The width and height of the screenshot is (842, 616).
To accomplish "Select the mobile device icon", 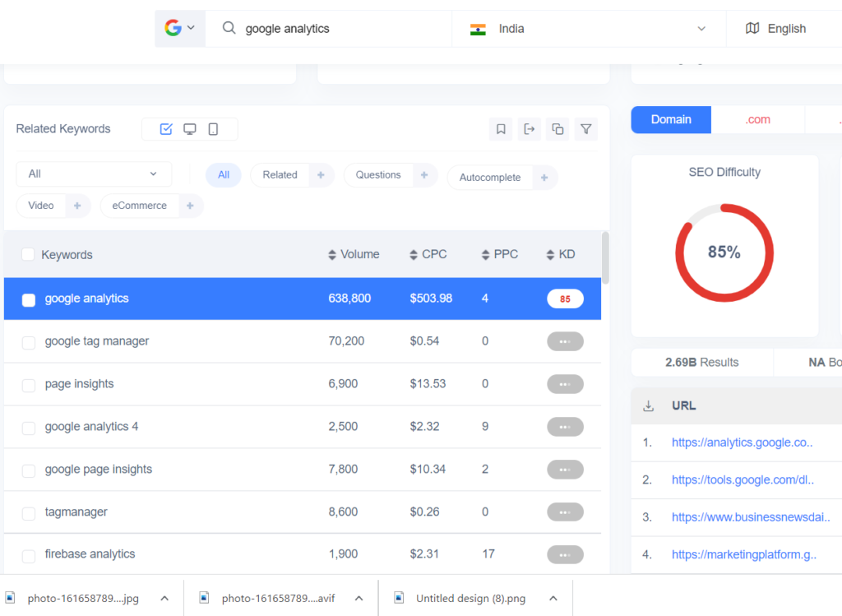I will [213, 129].
